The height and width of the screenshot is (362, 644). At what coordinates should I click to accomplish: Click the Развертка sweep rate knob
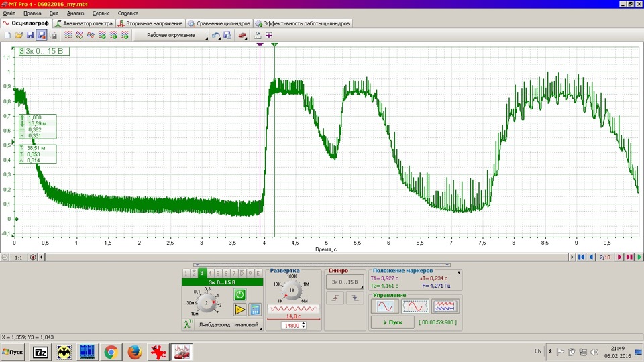[292, 290]
